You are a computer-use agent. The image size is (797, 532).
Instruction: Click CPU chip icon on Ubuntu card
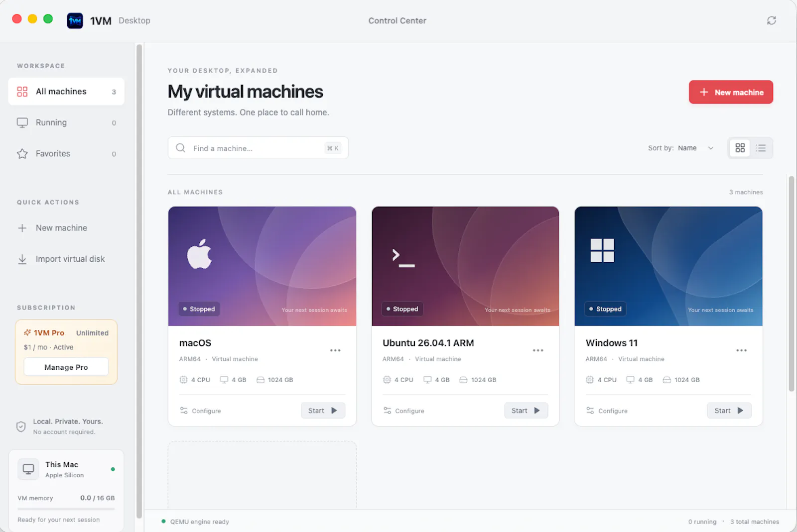tap(387, 380)
